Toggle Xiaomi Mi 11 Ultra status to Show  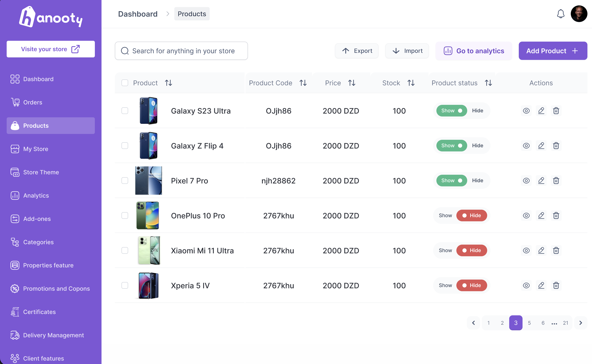tap(445, 250)
